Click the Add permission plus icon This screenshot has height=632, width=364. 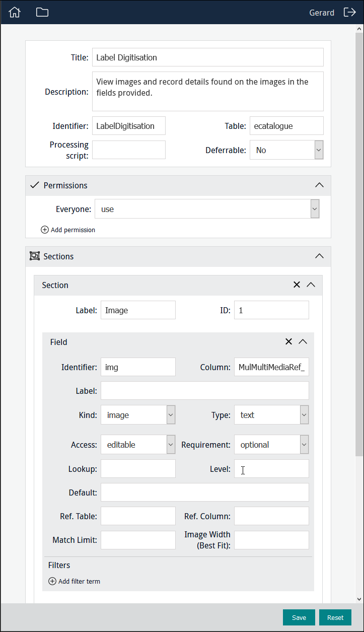pyautogui.click(x=45, y=230)
